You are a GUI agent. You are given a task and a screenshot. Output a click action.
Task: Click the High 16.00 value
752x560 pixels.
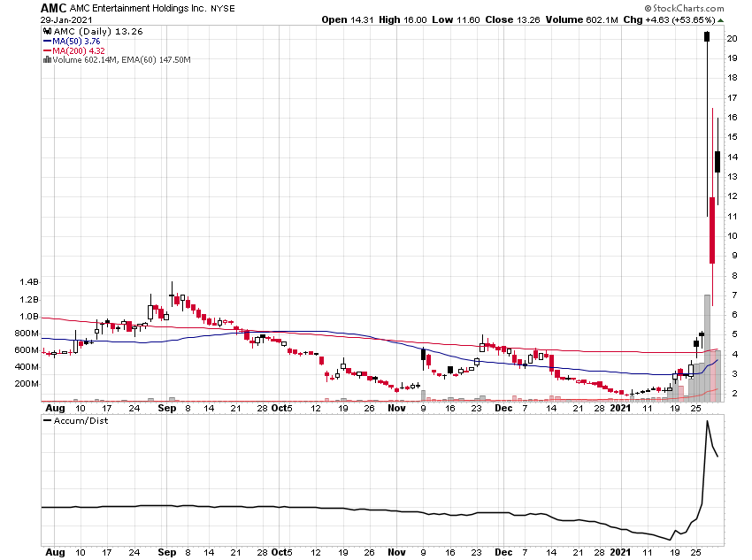[403, 19]
